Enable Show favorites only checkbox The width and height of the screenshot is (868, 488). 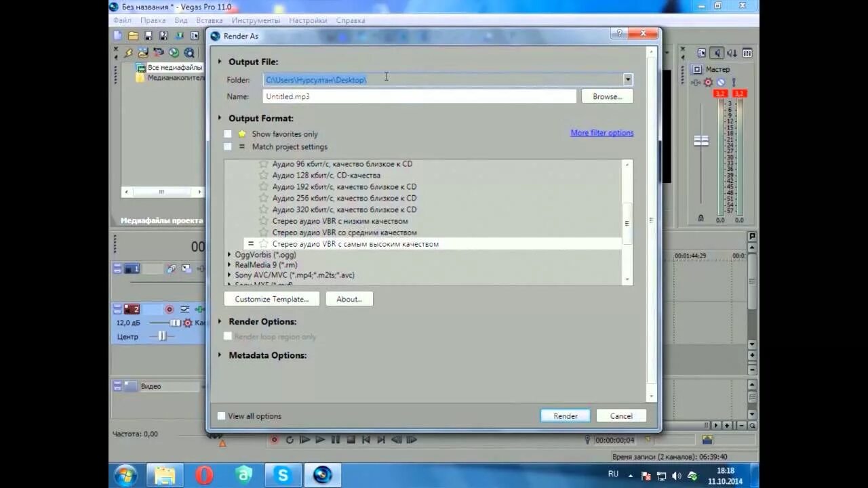tap(228, 134)
